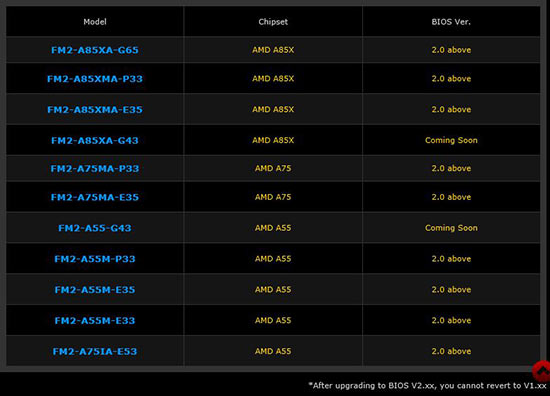Click AMD A85X chipset in G65 row
Image resolution: width=550 pixels, height=396 pixels.
[273, 50]
